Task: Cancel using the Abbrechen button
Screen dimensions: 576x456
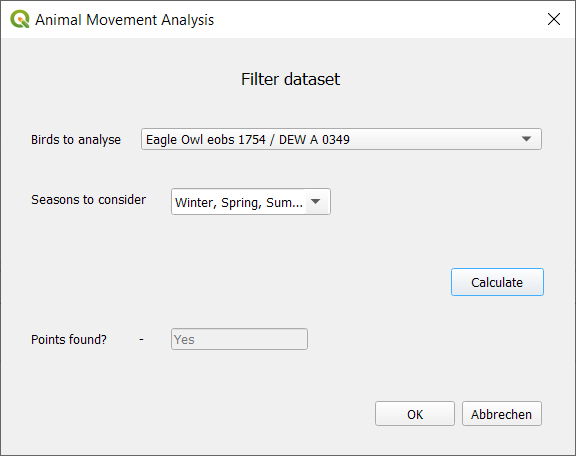Action: 501,414
